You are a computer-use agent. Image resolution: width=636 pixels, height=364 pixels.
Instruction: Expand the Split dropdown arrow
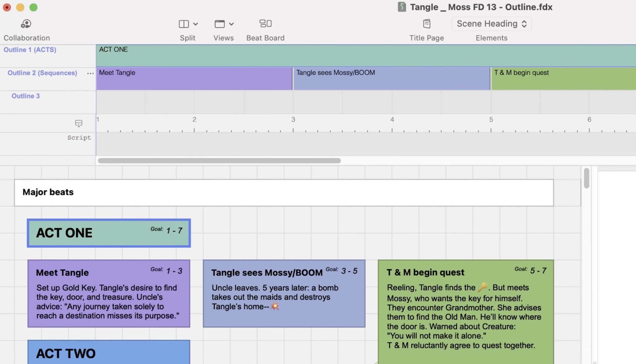[196, 24]
